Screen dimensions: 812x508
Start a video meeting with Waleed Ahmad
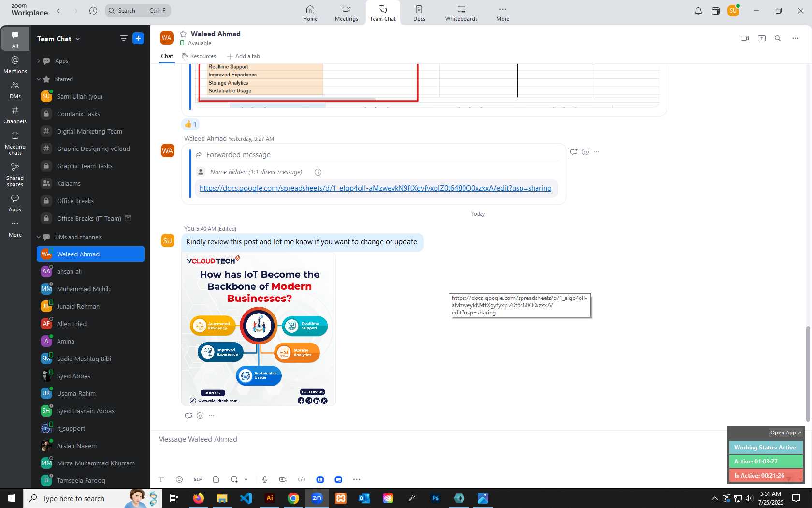[745, 38]
